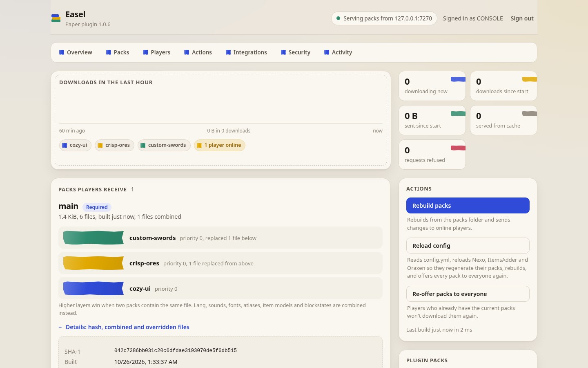Click the Required badge next to main

[x=97, y=207]
